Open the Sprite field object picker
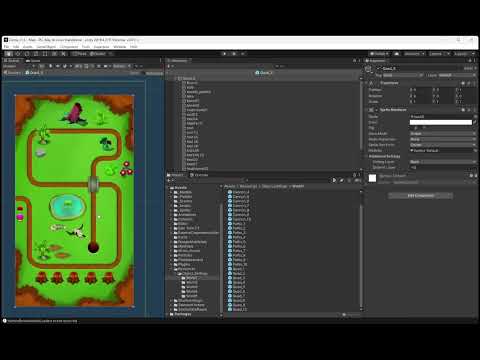 [475, 117]
